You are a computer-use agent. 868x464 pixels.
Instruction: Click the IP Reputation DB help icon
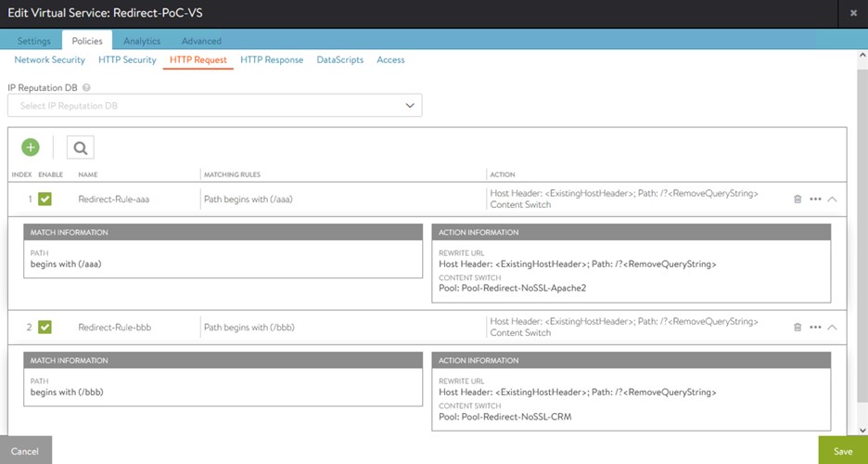tap(86, 88)
